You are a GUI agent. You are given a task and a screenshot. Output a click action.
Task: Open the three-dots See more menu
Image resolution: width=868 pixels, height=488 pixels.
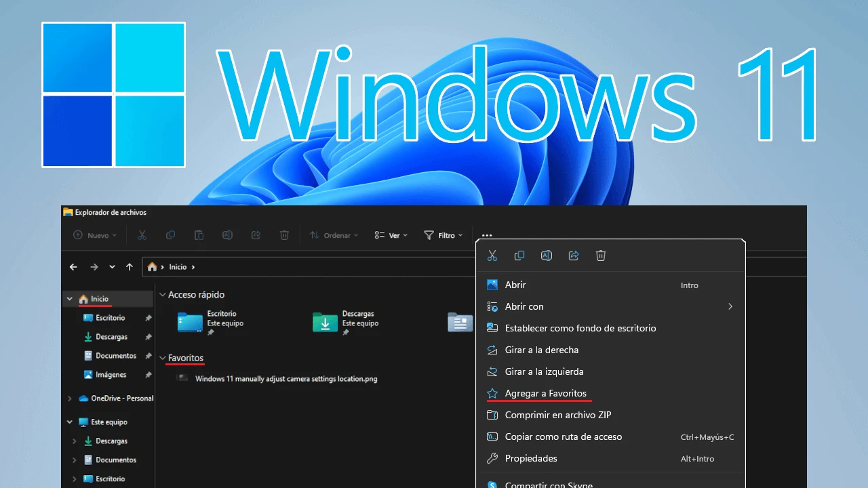487,236
